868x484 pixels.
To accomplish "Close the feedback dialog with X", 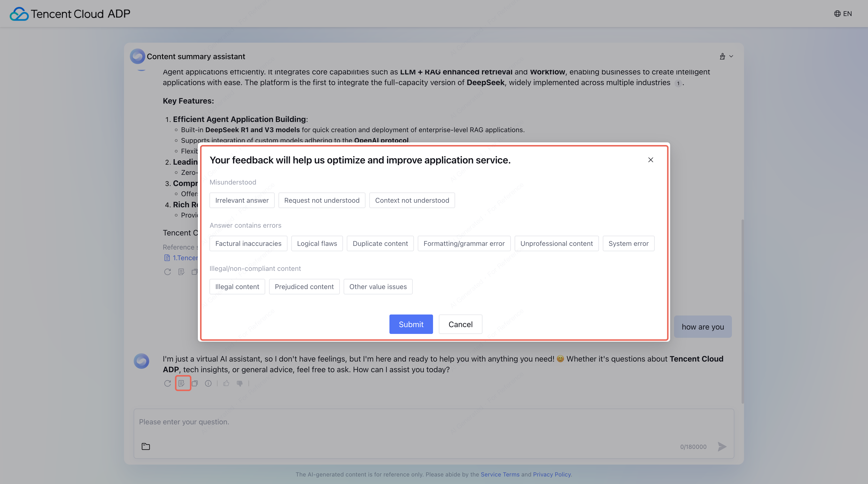I will [651, 160].
